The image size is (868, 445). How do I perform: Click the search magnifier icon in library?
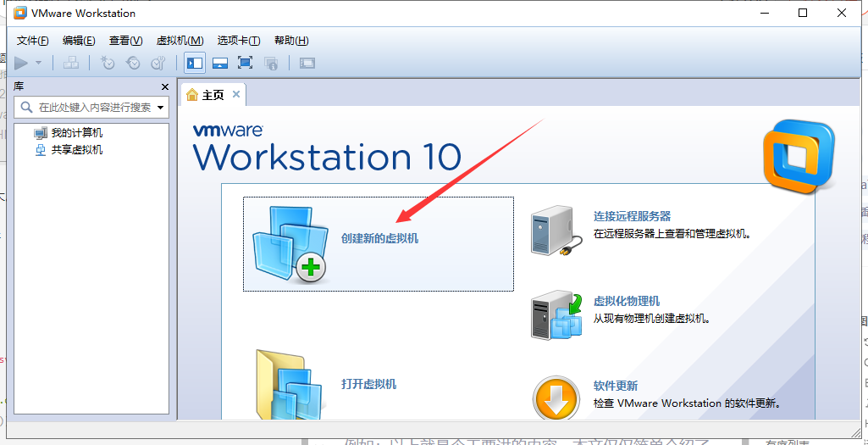coord(26,107)
